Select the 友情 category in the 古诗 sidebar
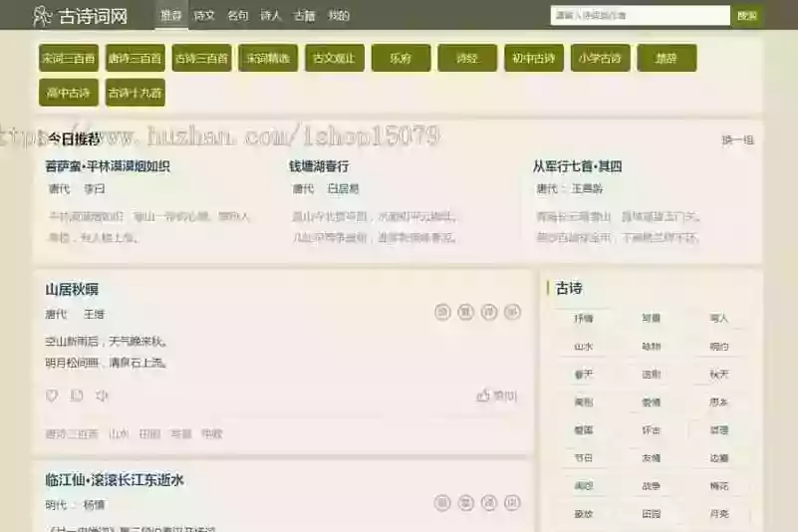The image size is (798, 532). coord(651,458)
